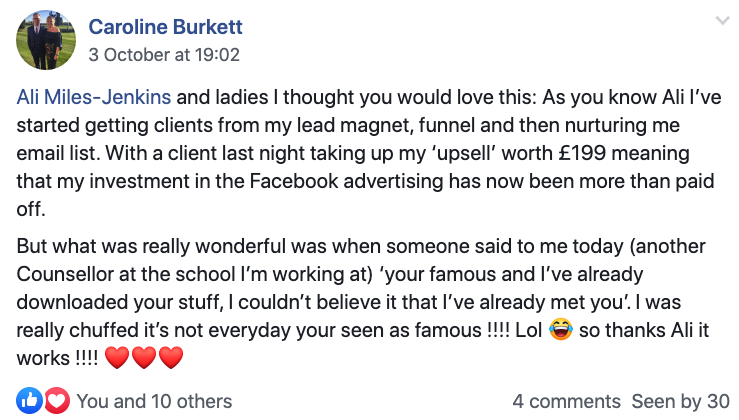Click the red heart Love reaction icon
Viewport: 739px width, 420px height.
point(55,401)
